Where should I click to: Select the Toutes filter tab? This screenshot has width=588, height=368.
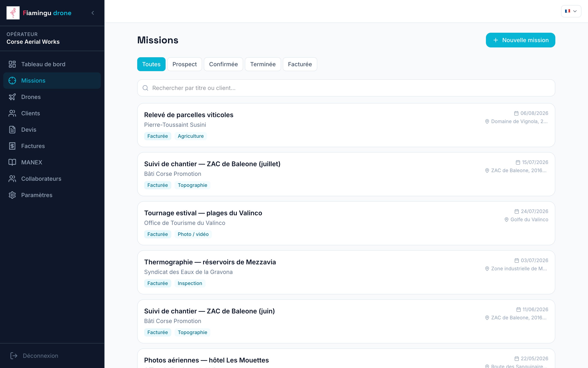tap(151, 64)
